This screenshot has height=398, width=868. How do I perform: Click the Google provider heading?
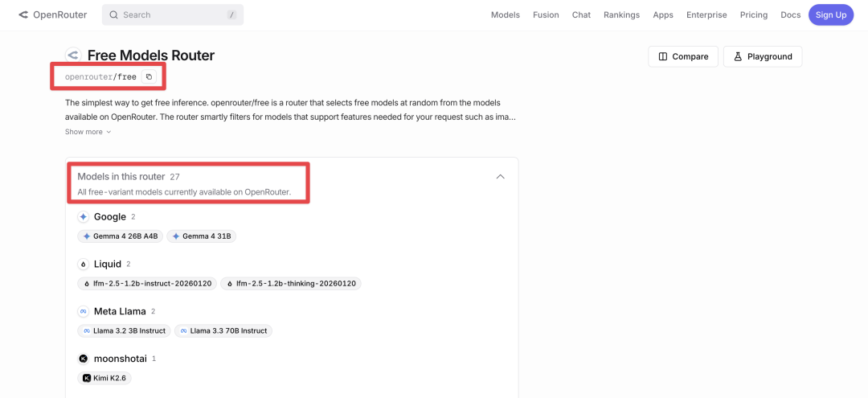[110, 216]
